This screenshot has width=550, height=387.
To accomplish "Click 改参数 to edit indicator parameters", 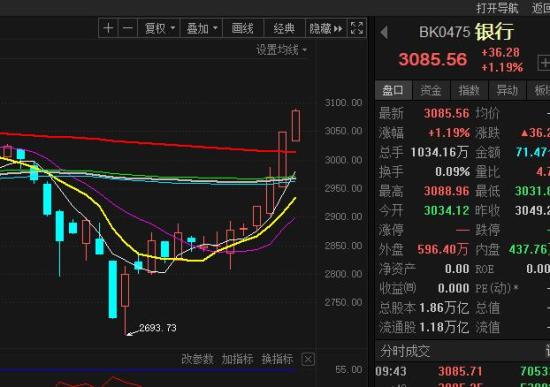I will click(197, 359).
